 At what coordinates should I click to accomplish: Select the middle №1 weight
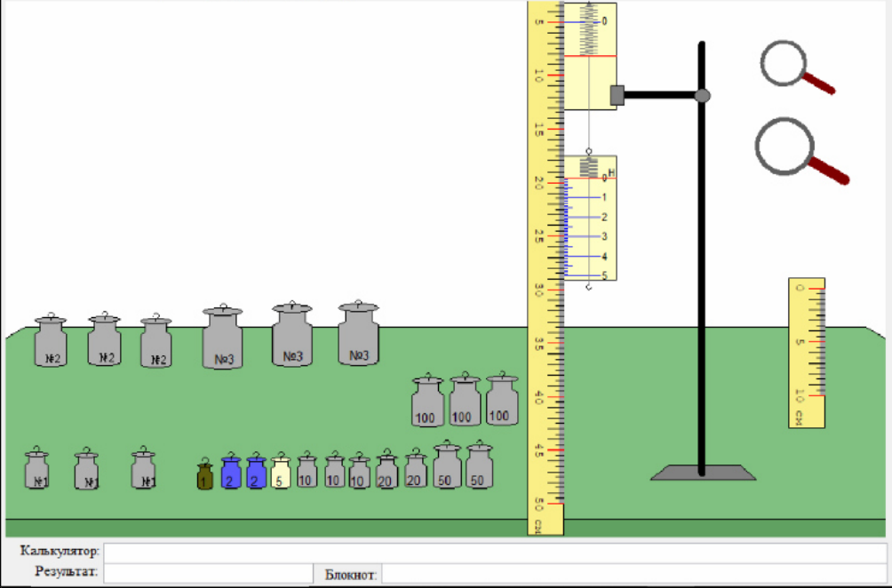point(86,469)
